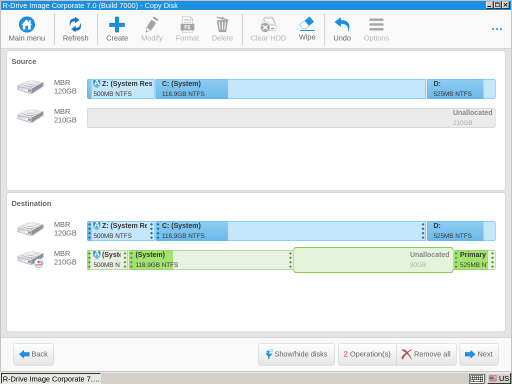Select destination Z: System Reserved partition
Screen dimensions: 512x384
click(121, 231)
